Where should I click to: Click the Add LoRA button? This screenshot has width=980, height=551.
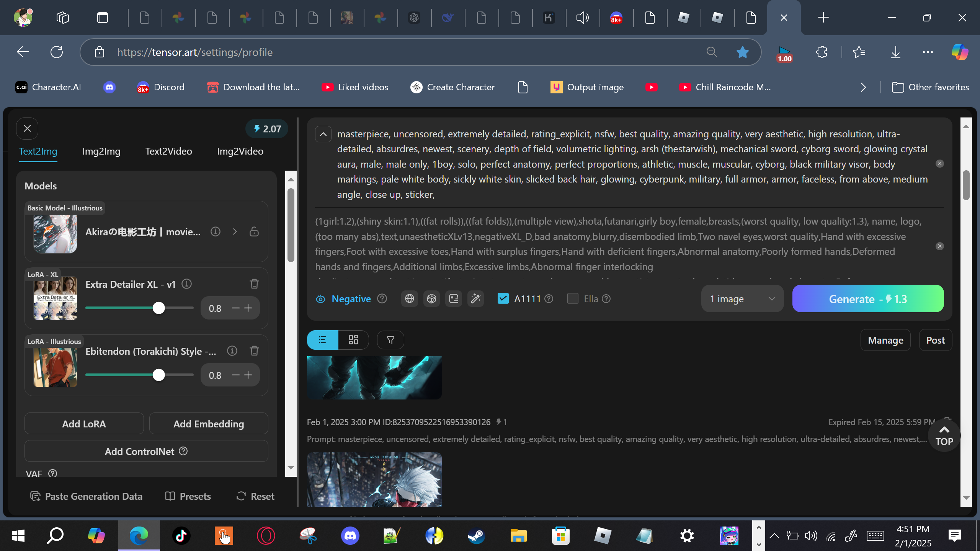84,424
